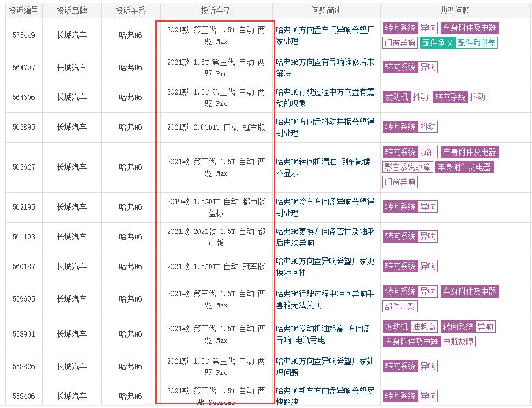This screenshot has height=408, width=532.
Task: Click vehicle model 2021款 2.0GDIT 自动 冠军版
Action: tap(216, 127)
